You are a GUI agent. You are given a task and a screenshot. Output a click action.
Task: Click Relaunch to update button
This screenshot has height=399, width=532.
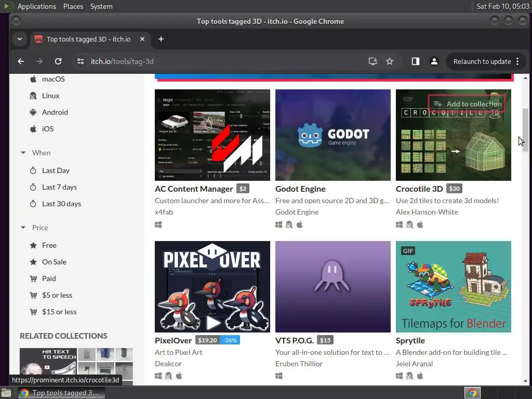point(482,61)
